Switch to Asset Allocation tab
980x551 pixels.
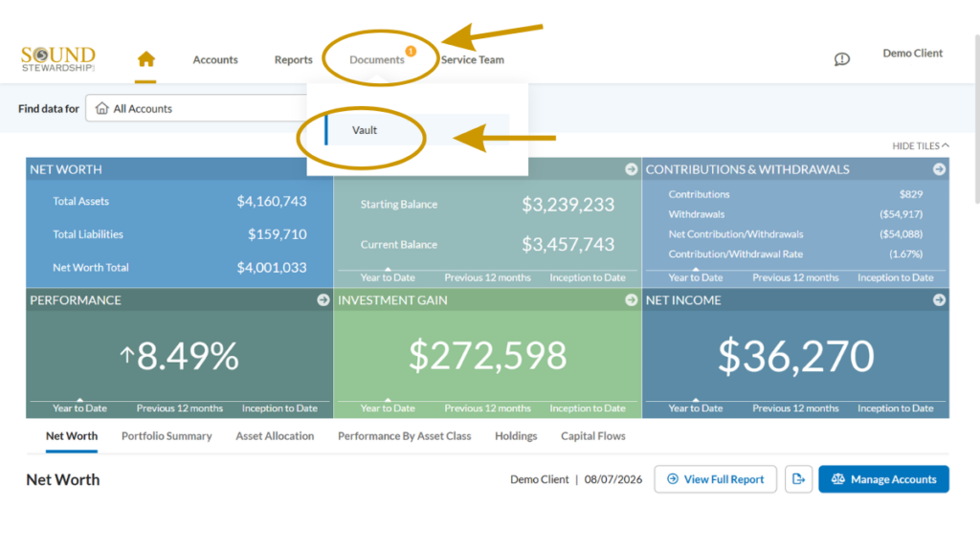275,436
